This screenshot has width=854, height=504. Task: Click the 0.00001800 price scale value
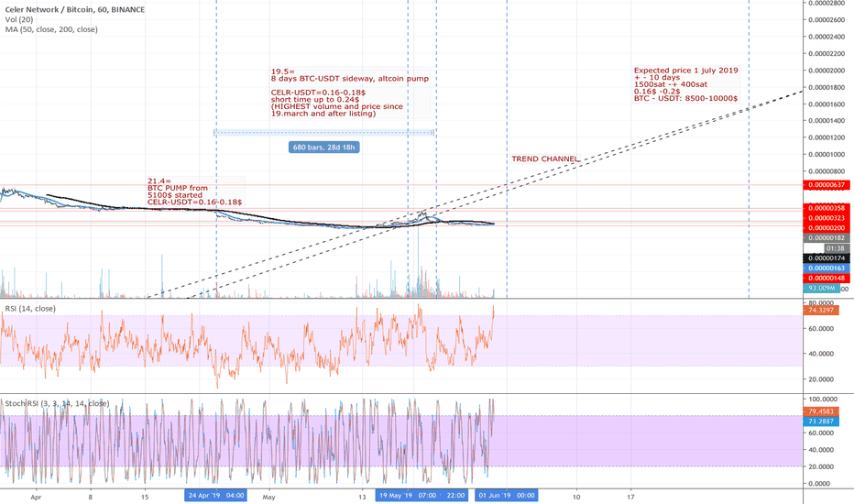pos(827,87)
